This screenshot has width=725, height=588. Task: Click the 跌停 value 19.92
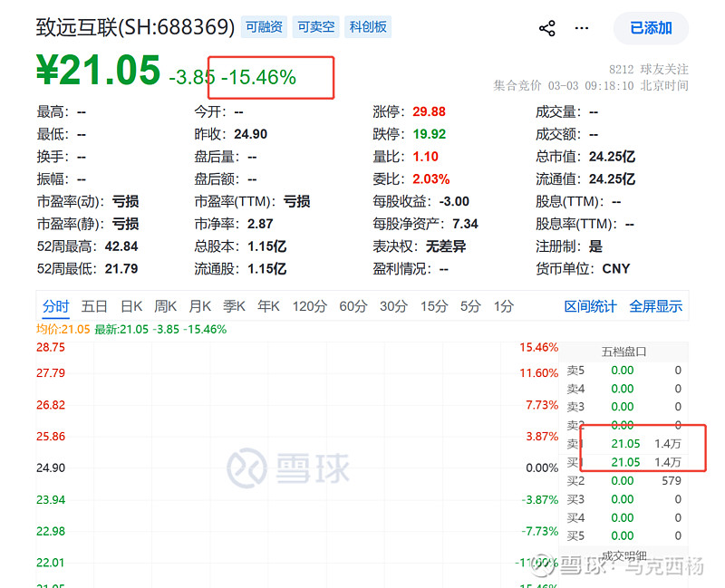(429, 134)
